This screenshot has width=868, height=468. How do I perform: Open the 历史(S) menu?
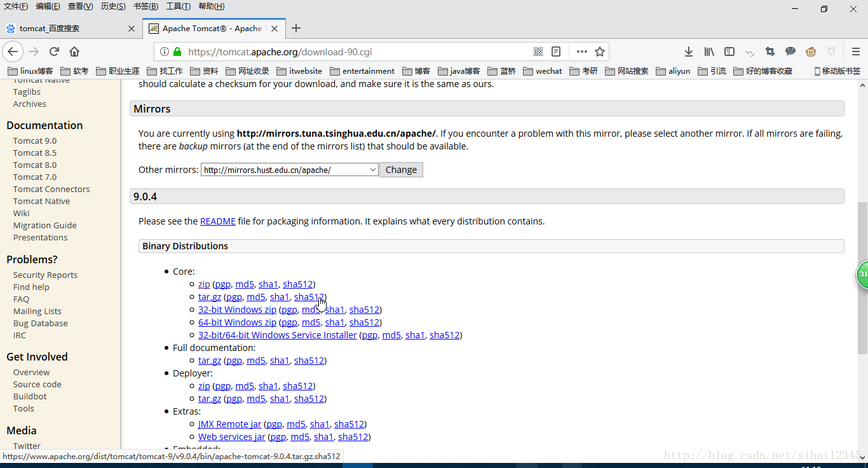[113, 6]
